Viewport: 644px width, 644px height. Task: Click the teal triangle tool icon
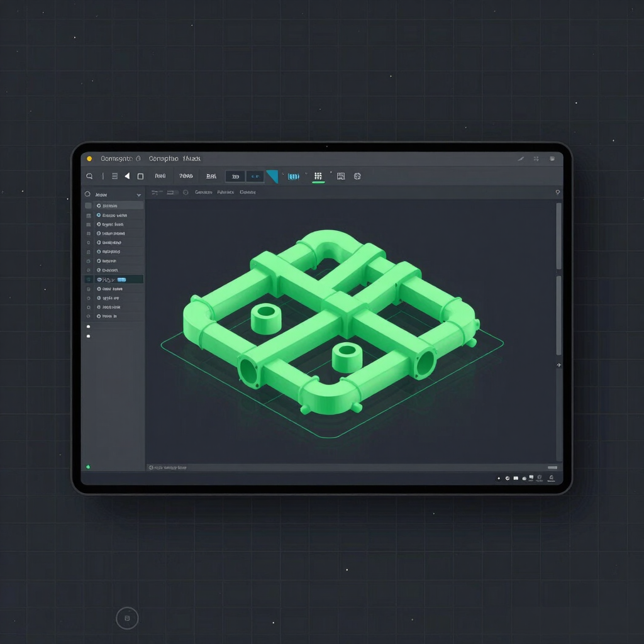pos(272,176)
